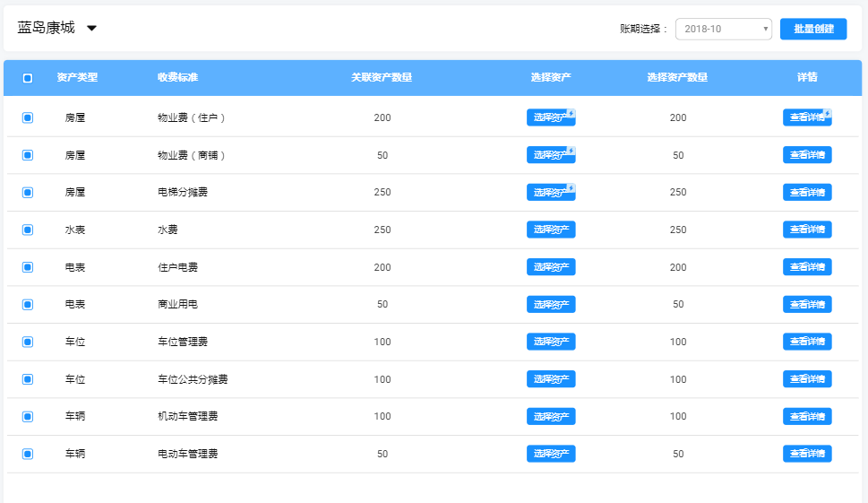Viewport: 868px width, 503px height.
Task: Open the 蓝岛康城 community dropdown arrow
Action: (91, 29)
